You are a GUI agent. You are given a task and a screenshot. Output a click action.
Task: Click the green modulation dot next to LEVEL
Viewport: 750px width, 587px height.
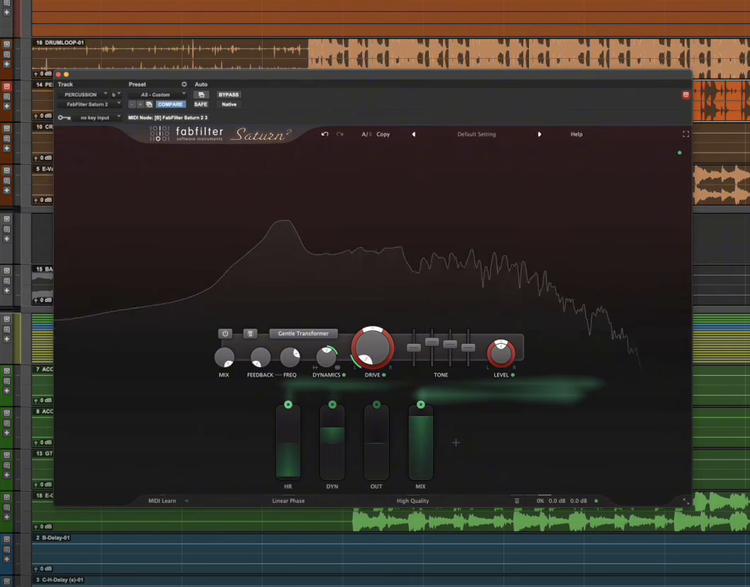(x=513, y=375)
